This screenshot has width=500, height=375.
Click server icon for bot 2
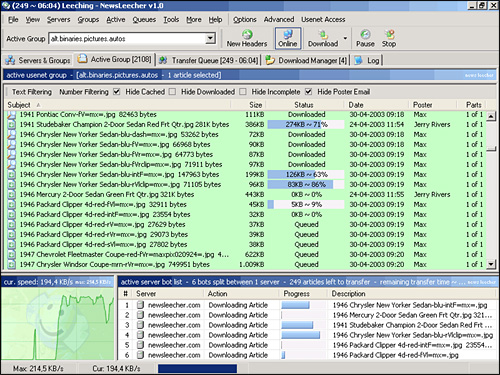[140, 315]
